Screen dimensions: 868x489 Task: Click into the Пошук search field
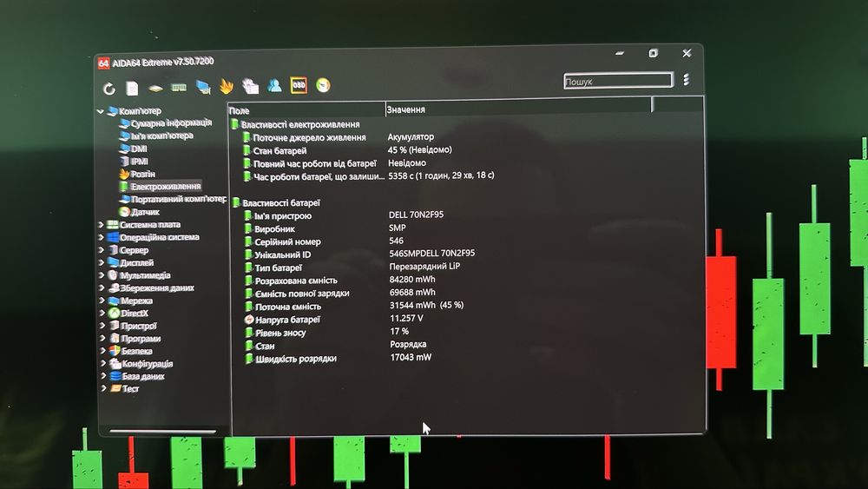[x=618, y=81]
